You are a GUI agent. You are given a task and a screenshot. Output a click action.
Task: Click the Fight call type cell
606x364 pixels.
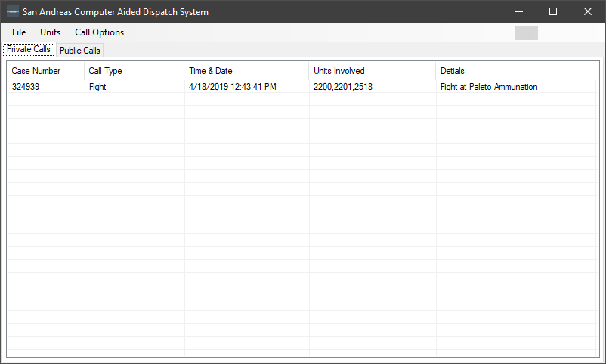97,87
